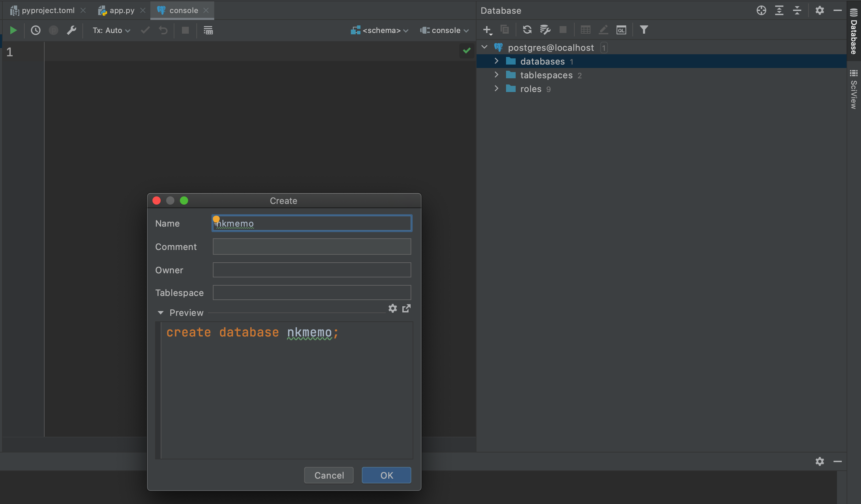Switch to the pyproject.toml tab
Image resolution: width=861 pixels, height=504 pixels.
[48, 10]
